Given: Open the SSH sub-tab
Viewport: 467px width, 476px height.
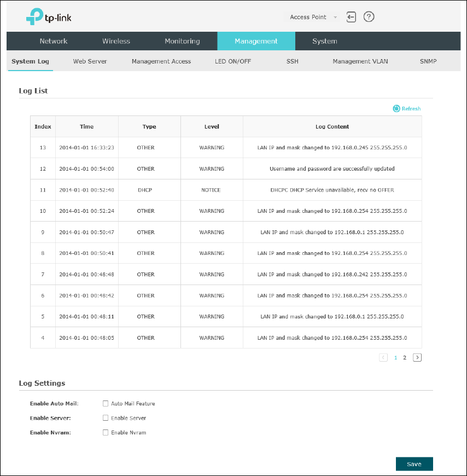Looking at the screenshot, I should tap(292, 61).
